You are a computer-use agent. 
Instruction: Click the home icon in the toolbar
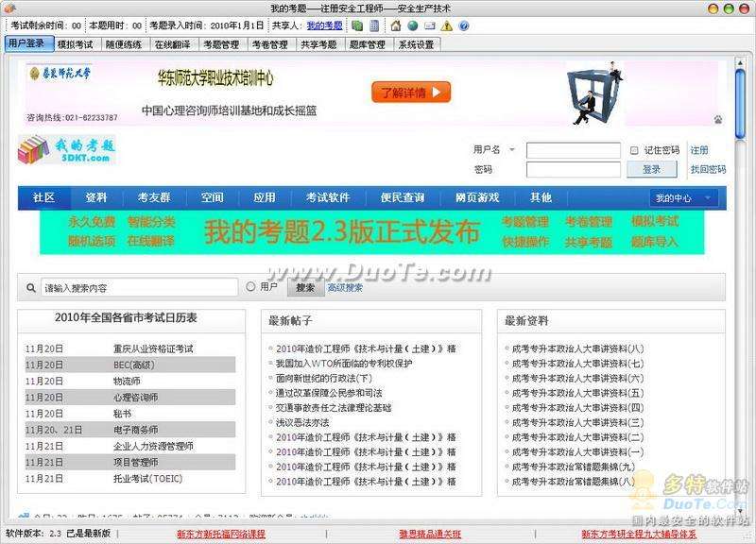point(396,25)
